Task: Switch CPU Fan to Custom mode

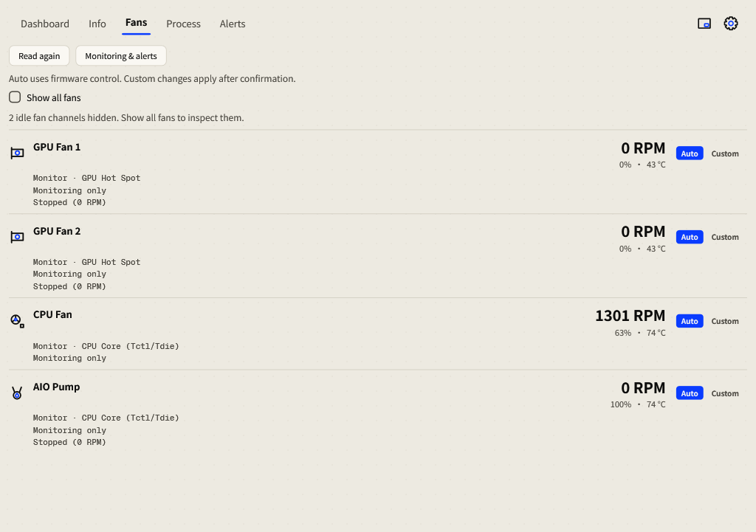Action: (x=725, y=321)
